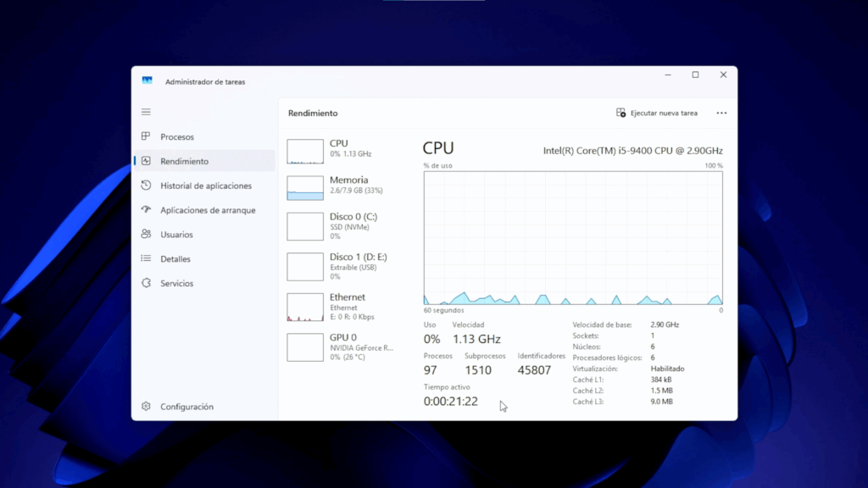This screenshot has height=488, width=868.
Task: Open the three-dot options menu
Action: click(721, 113)
